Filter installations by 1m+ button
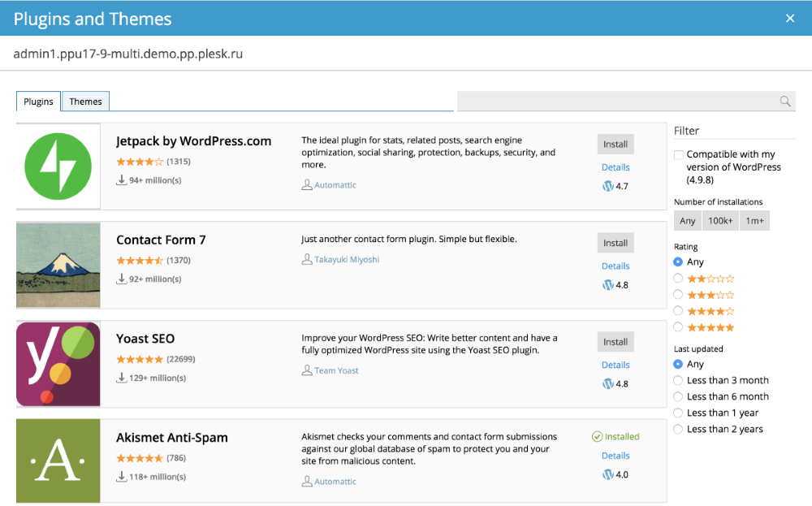This screenshot has height=506, width=812. (x=755, y=221)
